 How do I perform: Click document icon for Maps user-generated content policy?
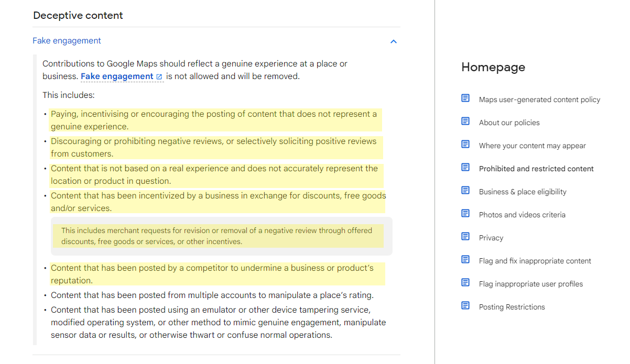[465, 98]
